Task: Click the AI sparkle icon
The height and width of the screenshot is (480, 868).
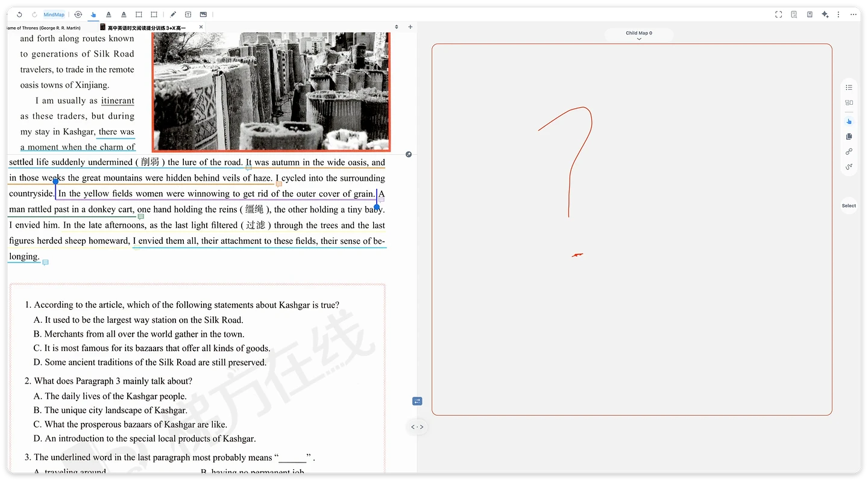Action: 825,14
